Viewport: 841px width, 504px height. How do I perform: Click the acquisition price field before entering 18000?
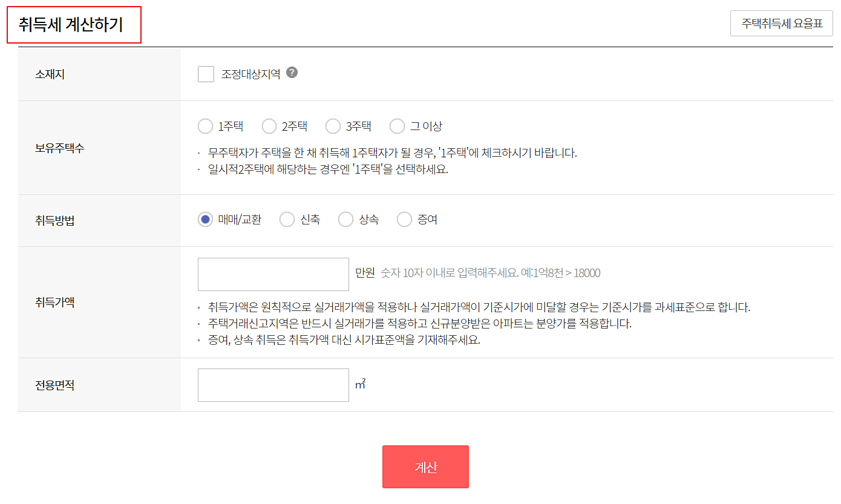pos(273,273)
